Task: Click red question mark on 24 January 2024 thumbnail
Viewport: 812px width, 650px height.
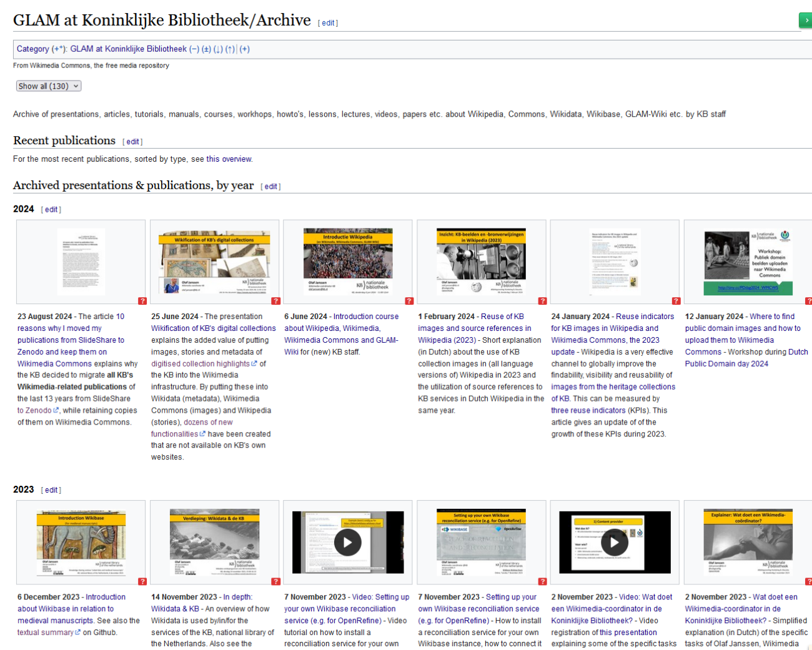Action: point(676,301)
